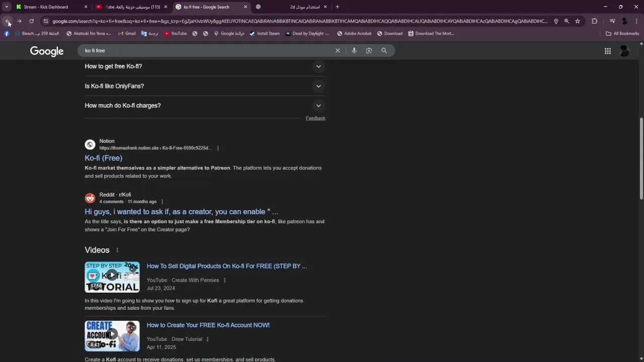Open 'How To Sell Digital Products On Ko-fi' video
Viewport: 644px width, 362px height.
click(226, 266)
